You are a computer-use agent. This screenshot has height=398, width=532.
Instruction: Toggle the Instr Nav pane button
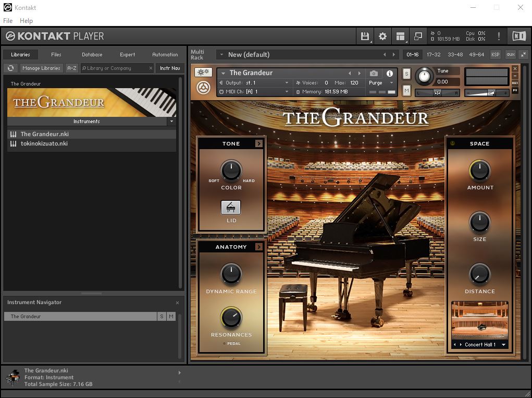point(170,68)
